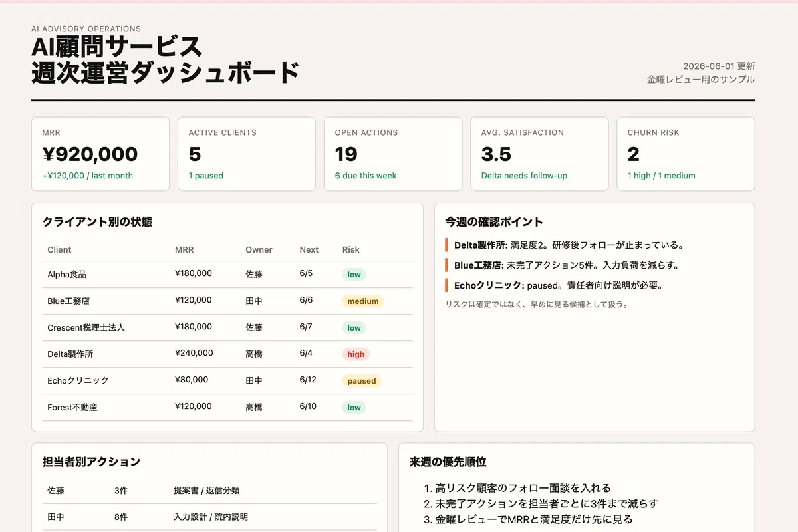Click the high risk badge for Delta製作所
The width and height of the screenshot is (798, 532).
(x=356, y=354)
